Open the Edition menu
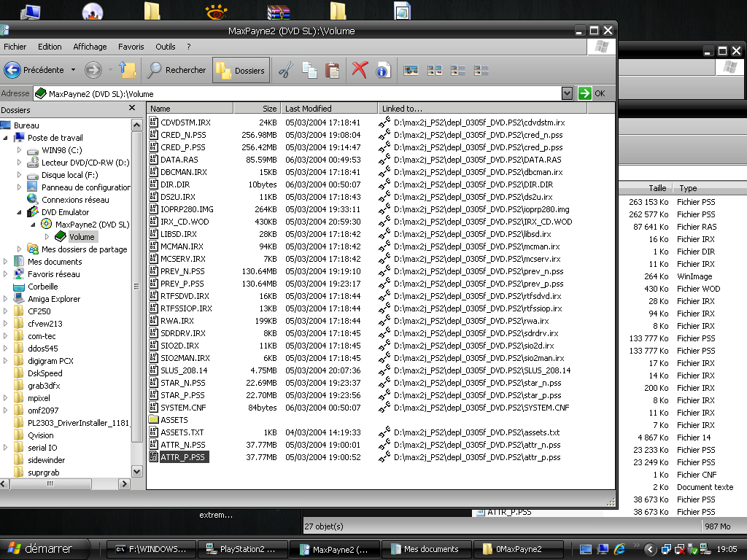The image size is (747, 560). pos(50,47)
